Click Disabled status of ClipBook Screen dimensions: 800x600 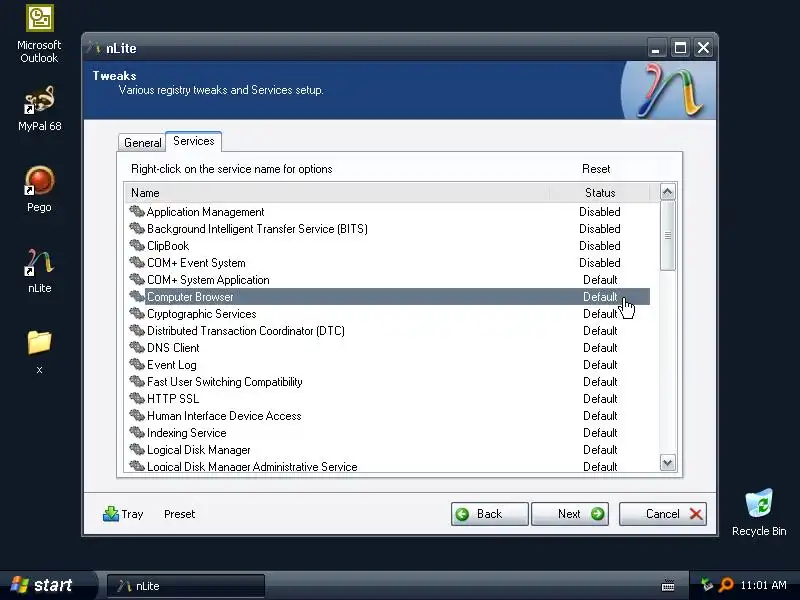tap(599, 245)
